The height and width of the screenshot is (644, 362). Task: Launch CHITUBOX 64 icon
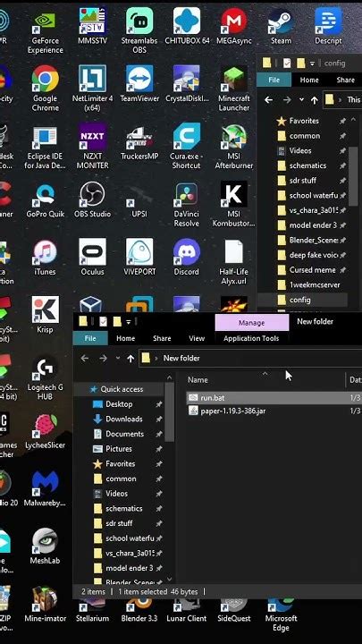(187, 27)
